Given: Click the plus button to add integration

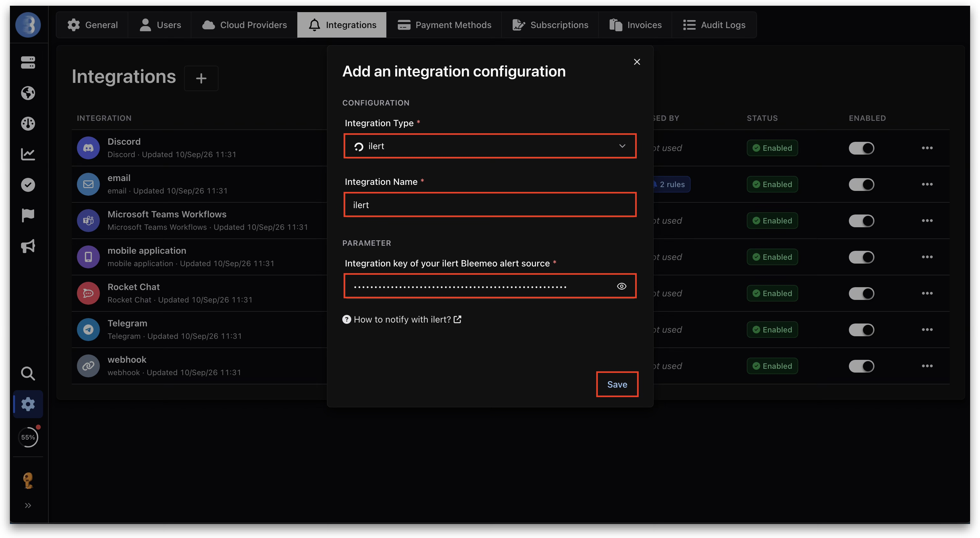Looking at the screenshot, I should click(201, 78).
